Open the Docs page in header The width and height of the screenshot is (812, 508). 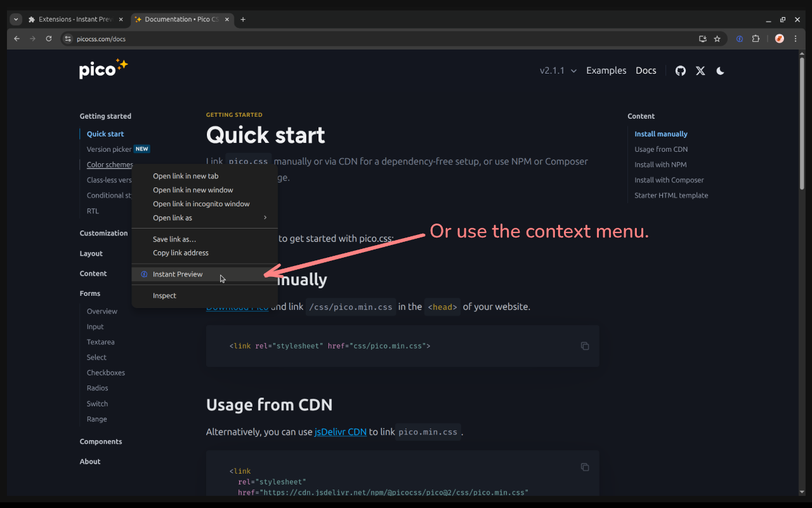point(646,70)
